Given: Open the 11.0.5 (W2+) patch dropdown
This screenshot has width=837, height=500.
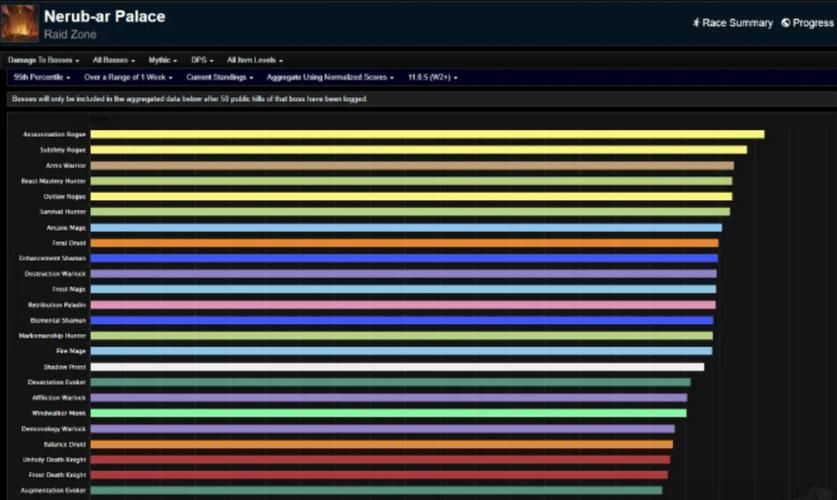Looking at the screenshot, I should [x=432, y=77].
